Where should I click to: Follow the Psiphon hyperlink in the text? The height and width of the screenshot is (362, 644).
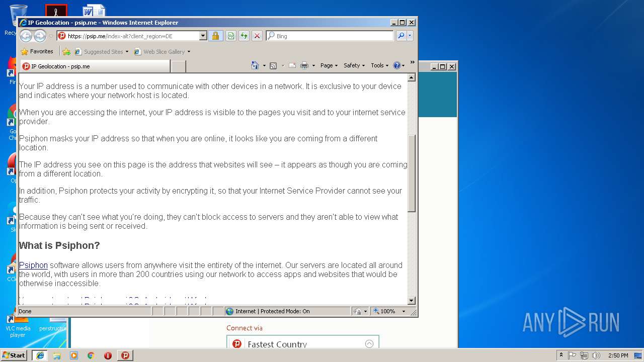click(x=33, y=265)
